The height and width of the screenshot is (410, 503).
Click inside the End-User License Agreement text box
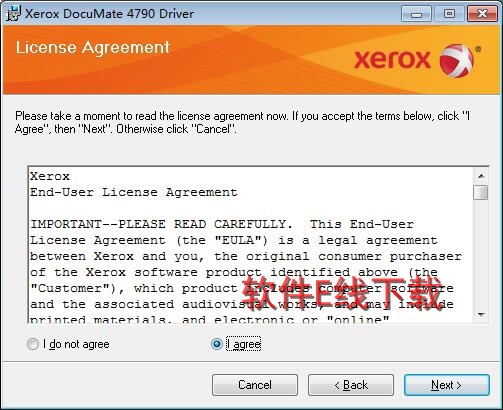point(251,245)
